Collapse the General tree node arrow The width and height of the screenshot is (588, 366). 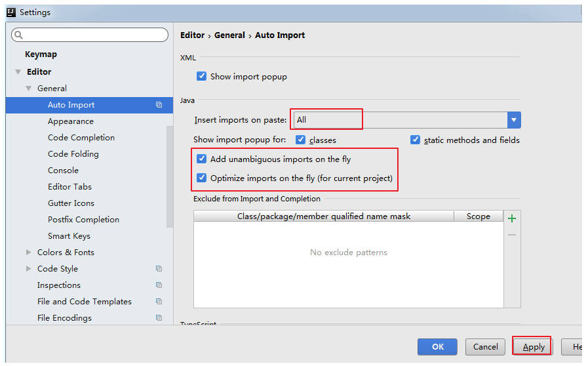pos(28,88)
